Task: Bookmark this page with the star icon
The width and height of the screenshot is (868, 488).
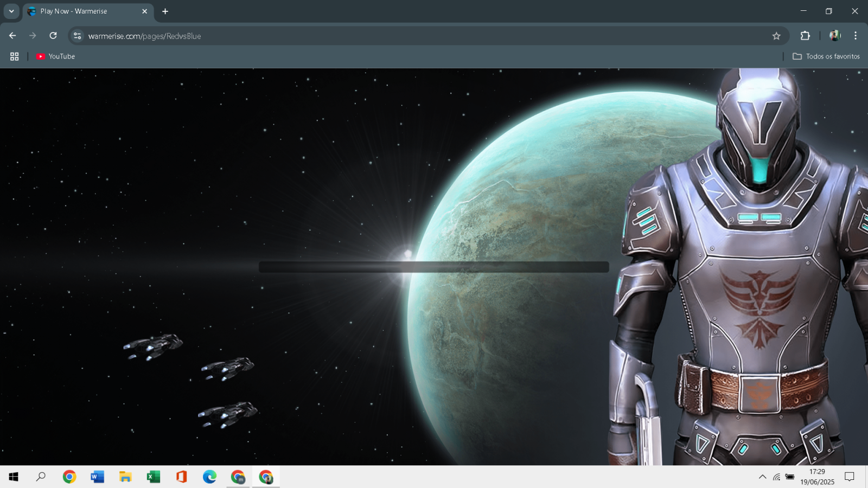Action: pyautogui.click(x=776, y=36)
